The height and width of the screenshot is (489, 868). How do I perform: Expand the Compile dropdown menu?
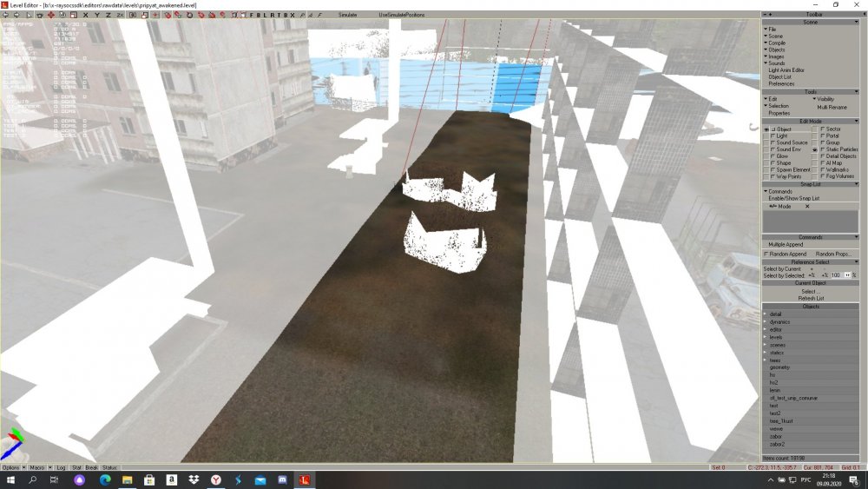coord(777,43)
